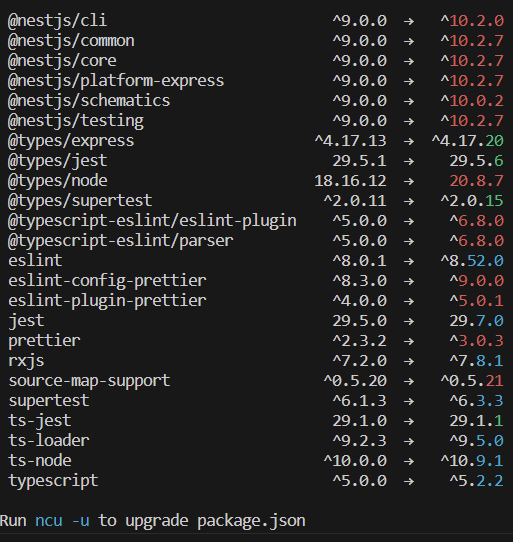Select new version ^8.52.0 for eslint
Image resolution: width=513 pixels, height=542 pixels.
[x=472, y=261]
